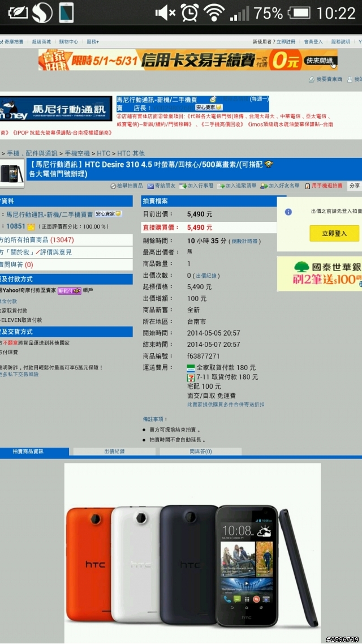Click the blue info icon beside login notice
Viewport: 362px width, 644px height.
[x=288, y=212]
